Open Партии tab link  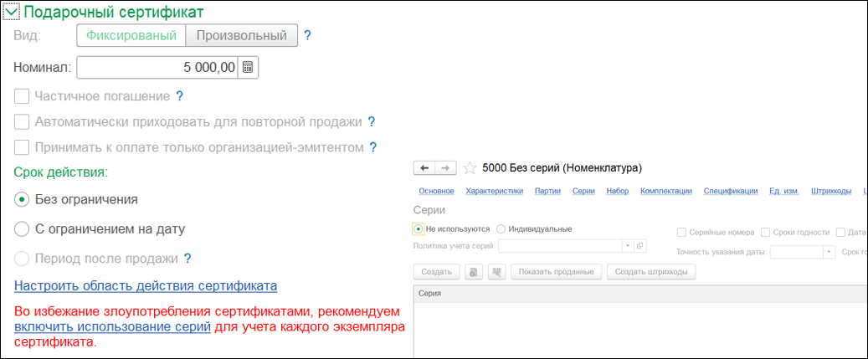[548, 192]
